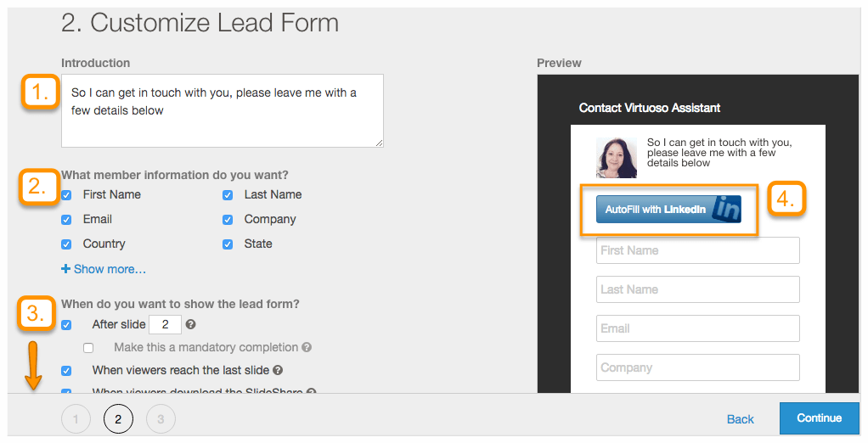The height and width of the screenshot is (443, 868).
Task: Enable Make this a mandatory completion
Action: [88, 348]
